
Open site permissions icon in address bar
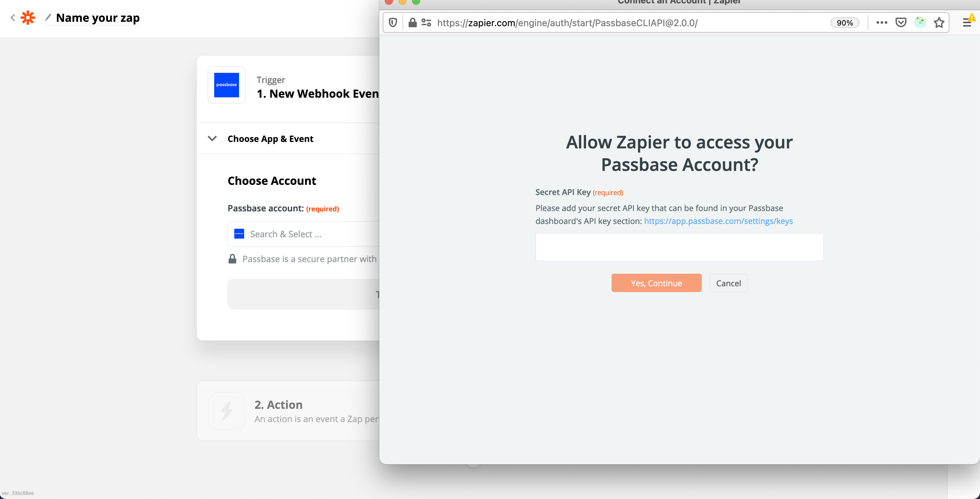click(x=426, y=23)
